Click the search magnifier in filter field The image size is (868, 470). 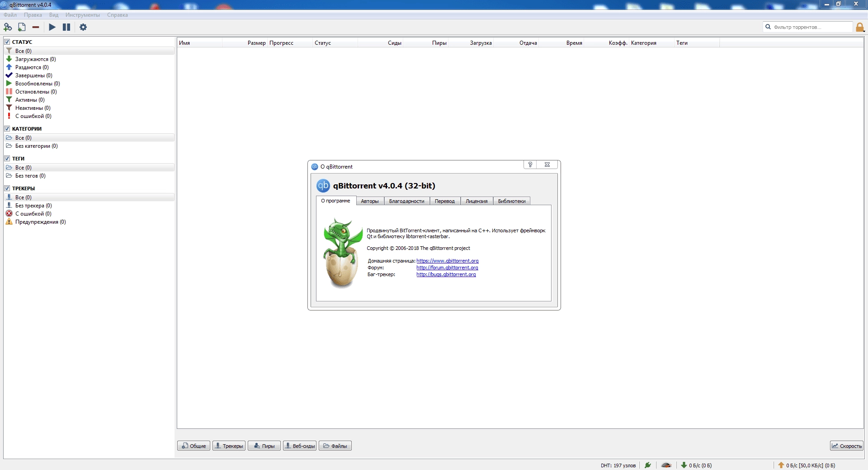click(768, 27)
